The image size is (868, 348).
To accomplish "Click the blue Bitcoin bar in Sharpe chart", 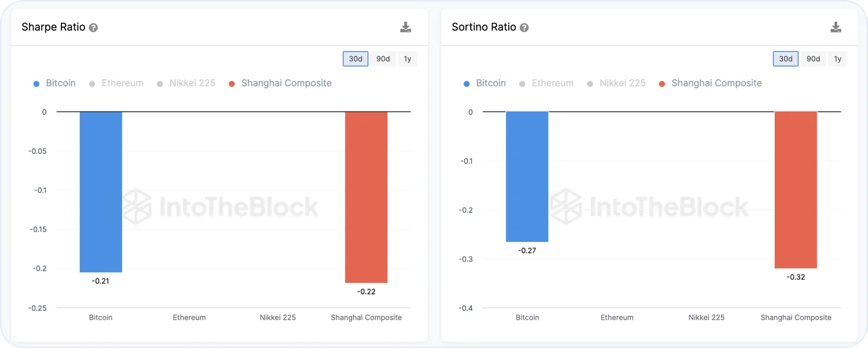I will (101, 192).
